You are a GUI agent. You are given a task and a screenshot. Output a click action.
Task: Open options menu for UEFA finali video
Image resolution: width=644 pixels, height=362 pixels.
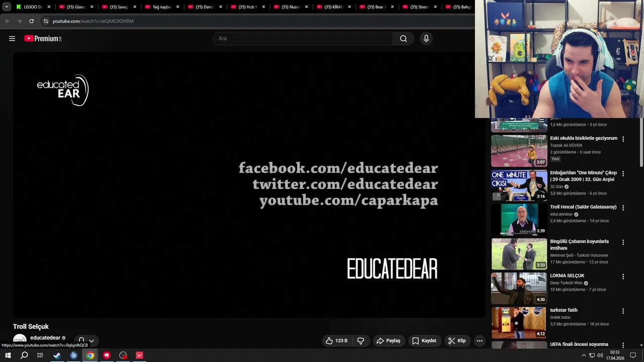tap(623, 345)
